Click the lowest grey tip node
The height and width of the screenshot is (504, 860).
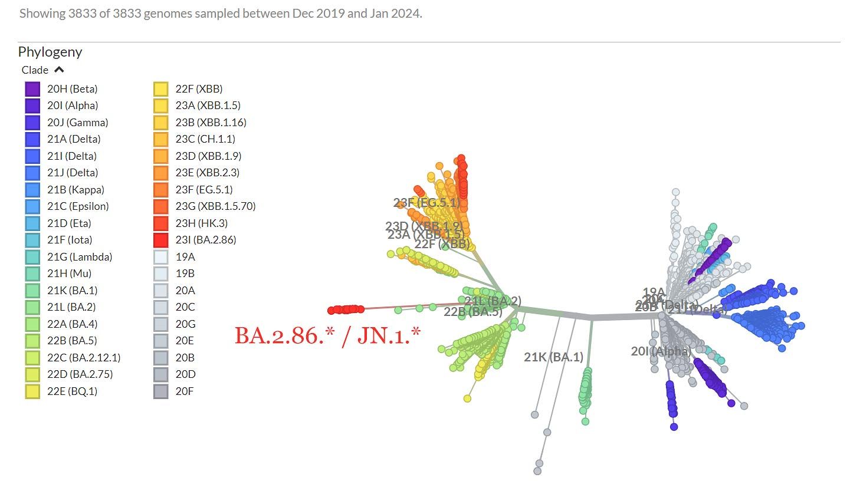[x=537, y=471]
